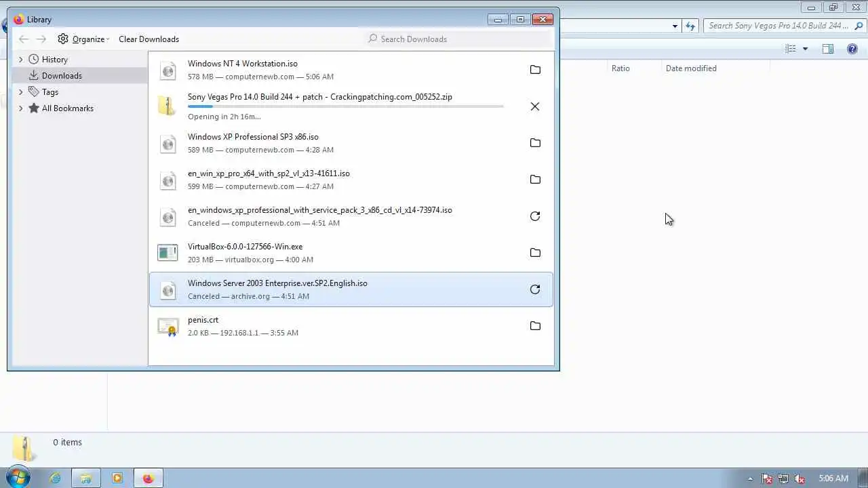Select Windows Server 2003 Enterprise iso entry

[351, 289]
